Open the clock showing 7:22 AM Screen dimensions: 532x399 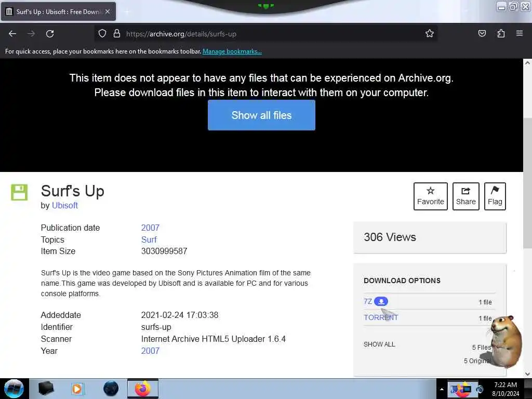pyautogui.click(x=506, y=389)
